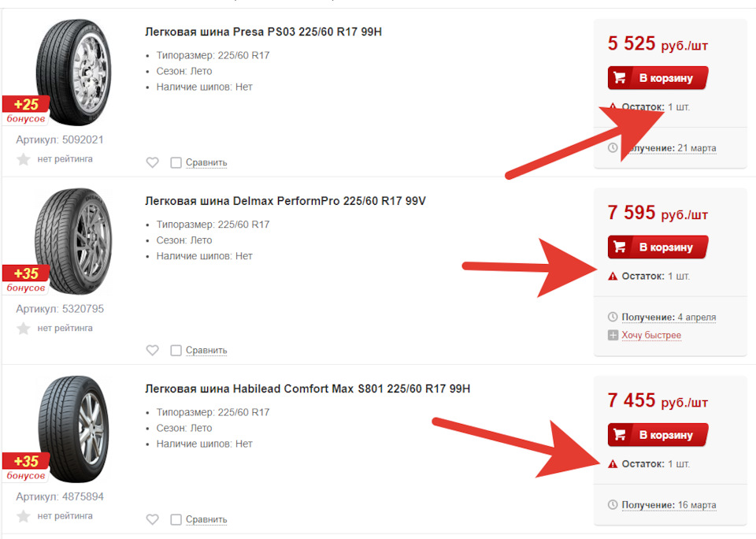Add Delmax PerformPro to favorites with heart icon
756x539 pixels.
(153, 350)
